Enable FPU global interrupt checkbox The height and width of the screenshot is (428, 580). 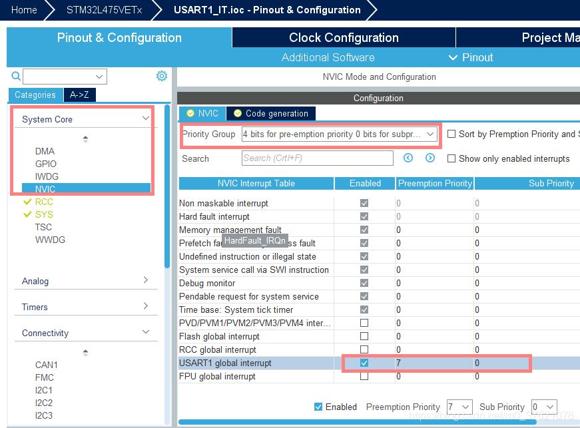pyautogui.click(x=364, y=376)
